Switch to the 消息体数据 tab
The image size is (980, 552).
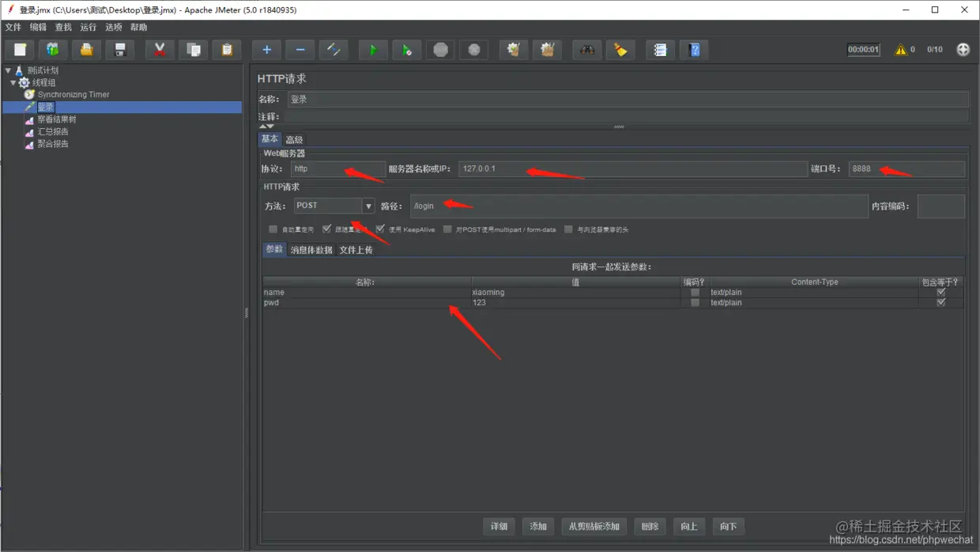click(x=311, y=250)
